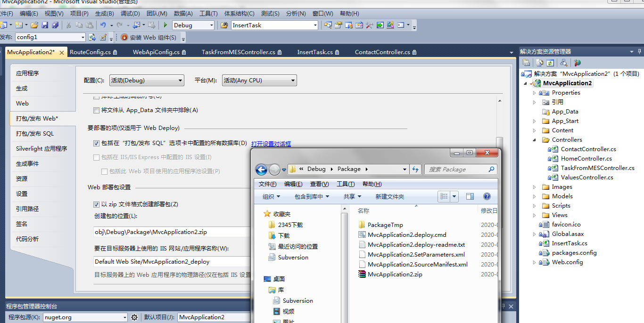
Task: Click the 安装 Web 组件(S) button
Action: click(149, 37)
